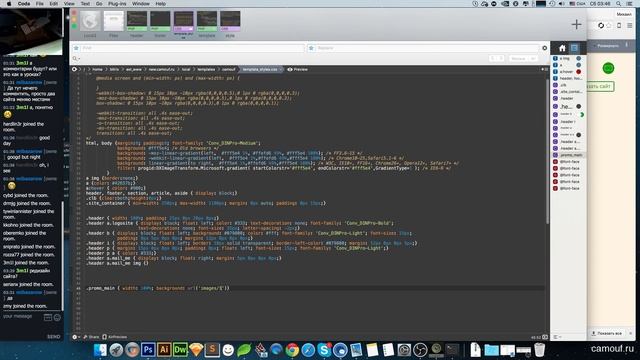This screenshot has width=640, height=360.
Task: Switch sidebar to Home view
Action: pyautogui.click(x=562, y=48)
